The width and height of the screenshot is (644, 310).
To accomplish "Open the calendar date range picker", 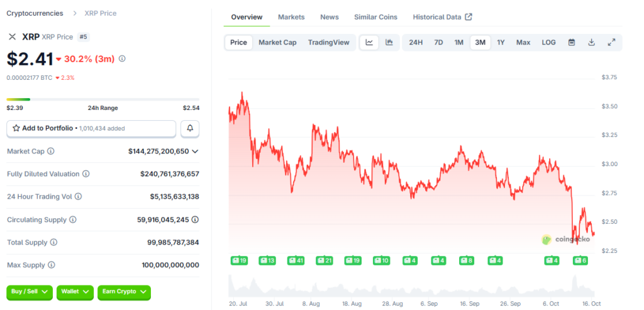I will point(572,43).
